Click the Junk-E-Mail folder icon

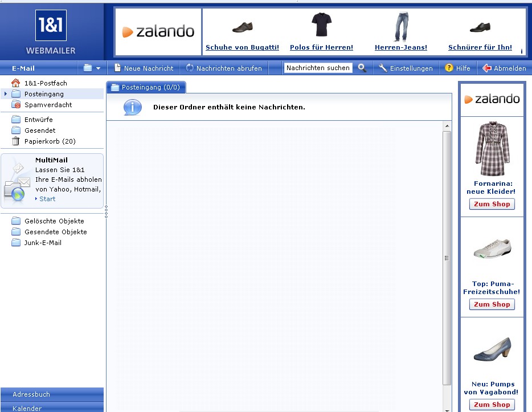tap(15, 242)
